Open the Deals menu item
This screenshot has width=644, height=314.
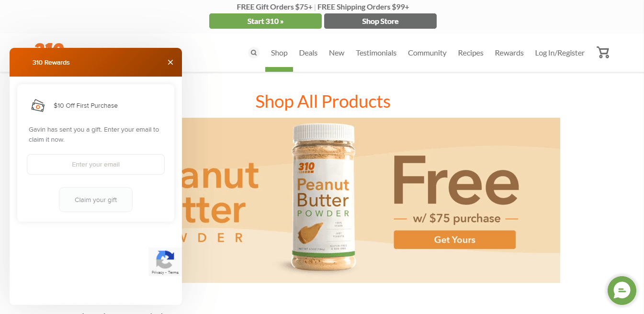click(308, 53)
